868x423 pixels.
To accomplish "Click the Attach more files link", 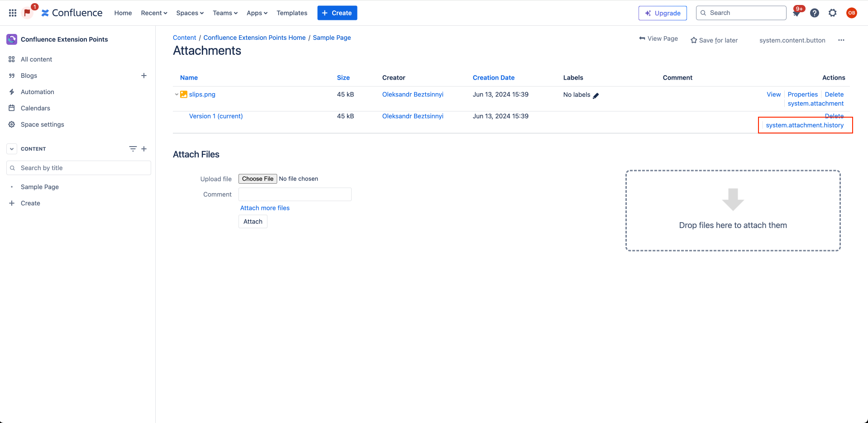I will pyautogui.click(x=265, y=208).
